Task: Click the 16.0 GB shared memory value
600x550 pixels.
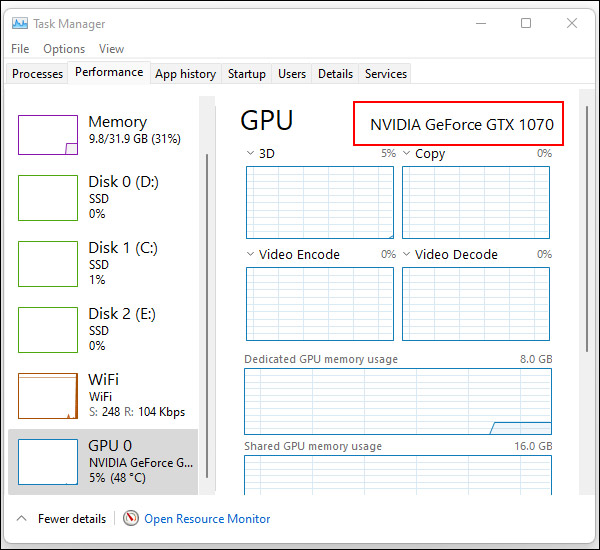Action: pyautogui.click(x=533, y=446)
